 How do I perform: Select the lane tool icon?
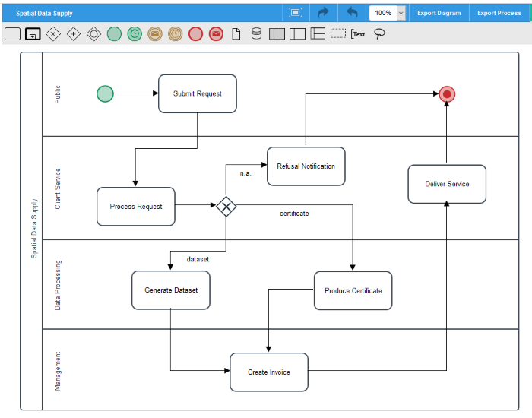point(298,34)
